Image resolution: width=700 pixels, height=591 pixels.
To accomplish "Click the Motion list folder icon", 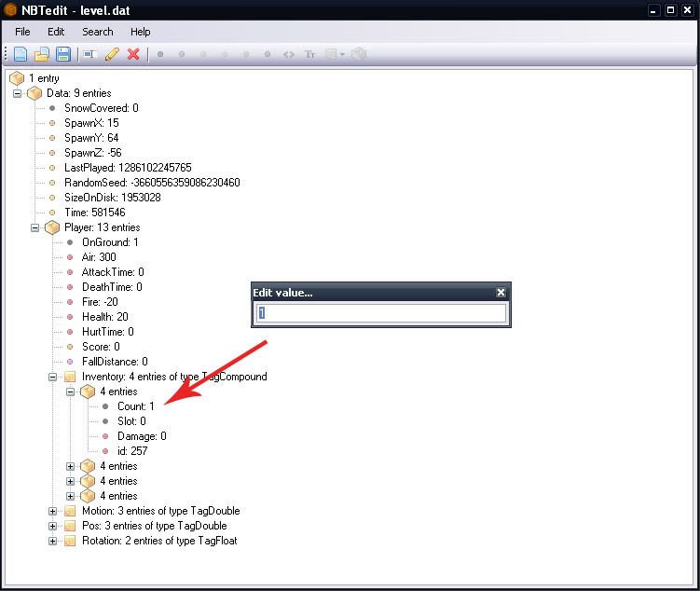I will (70, 511).
